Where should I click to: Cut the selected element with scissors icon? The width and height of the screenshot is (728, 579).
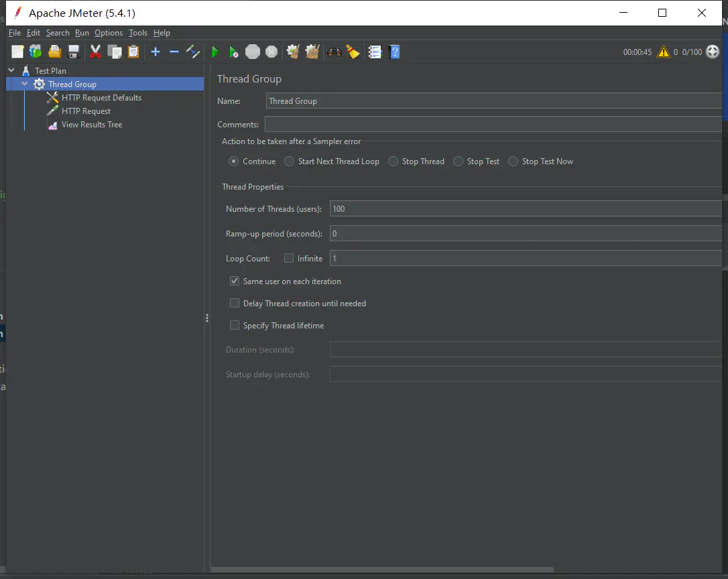point(95,52)
